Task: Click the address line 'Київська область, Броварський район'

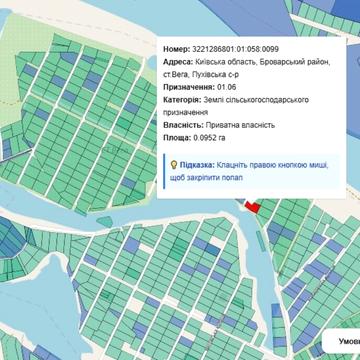Action: point(263,62)
